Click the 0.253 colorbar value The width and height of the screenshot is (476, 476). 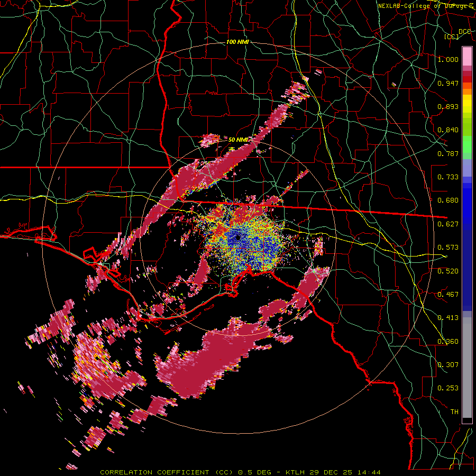(448, 388)
